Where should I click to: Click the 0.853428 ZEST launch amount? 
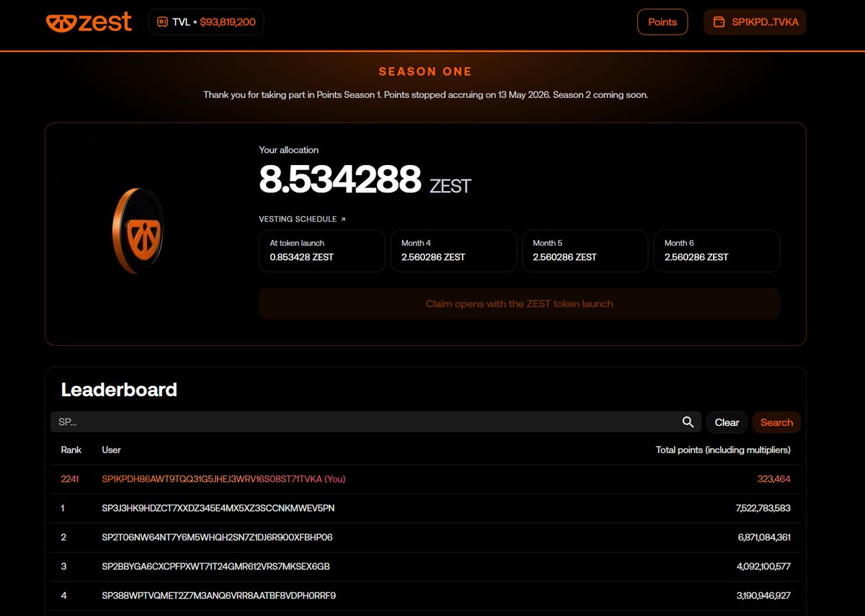click(302, 257)
